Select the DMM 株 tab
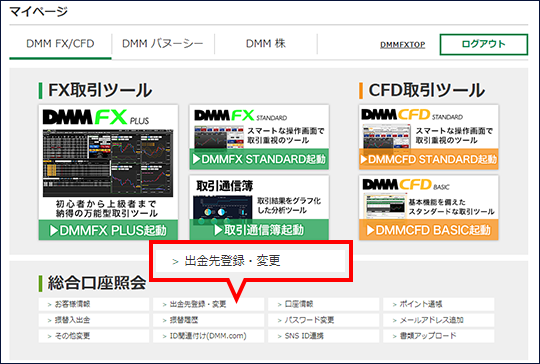 pos(266,44)
